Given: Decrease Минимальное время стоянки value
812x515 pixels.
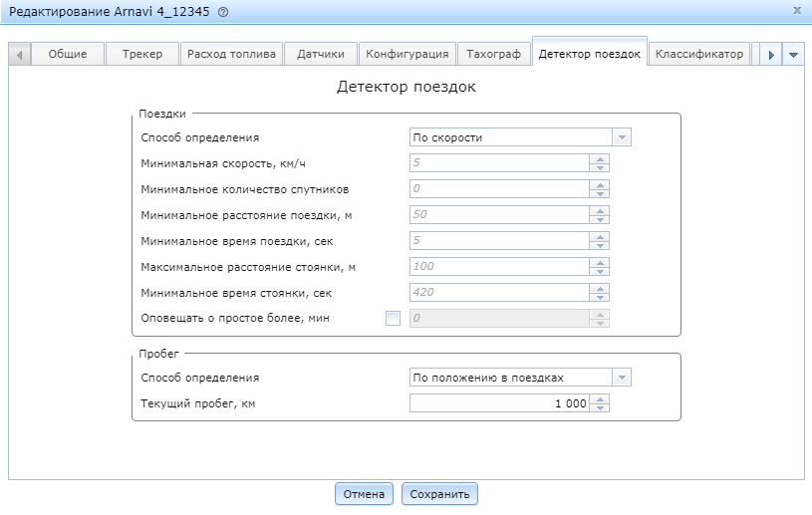Looking at the screenshot, I should 600,297.
